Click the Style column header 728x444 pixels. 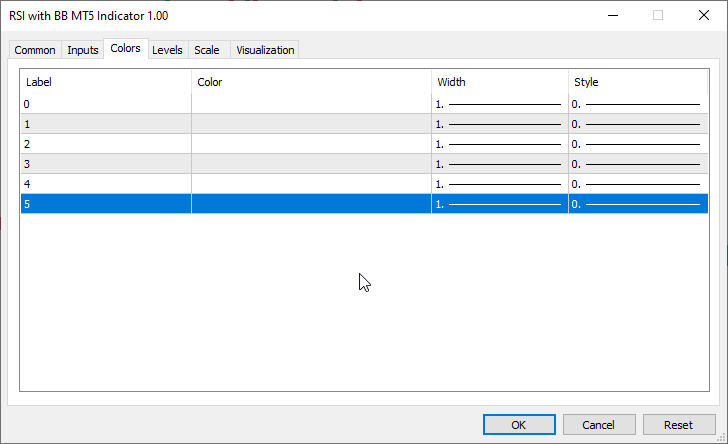pos(637,82)
